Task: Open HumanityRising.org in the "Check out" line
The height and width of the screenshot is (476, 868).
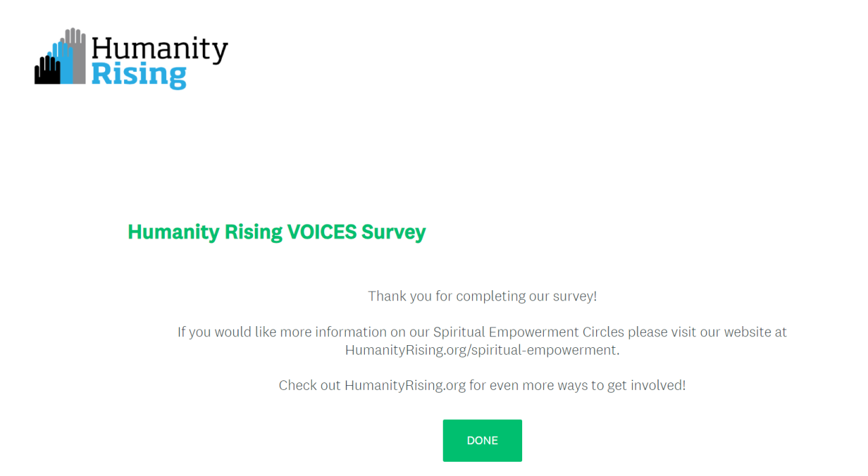Action: [405, 385]
